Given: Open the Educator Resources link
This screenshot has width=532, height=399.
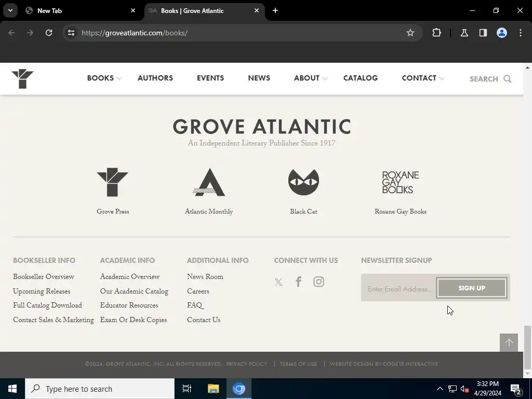Looking at the screenshot, I should (129, 305).
